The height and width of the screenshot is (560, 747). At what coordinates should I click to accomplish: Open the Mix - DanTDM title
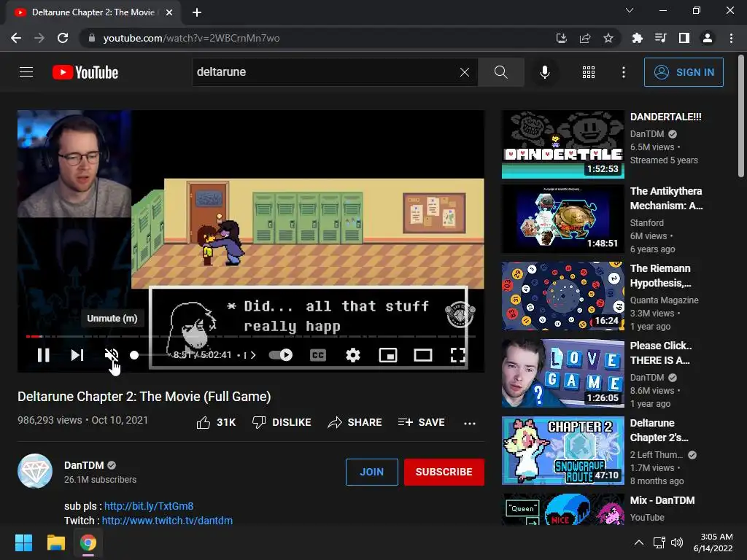coord(662,500)
